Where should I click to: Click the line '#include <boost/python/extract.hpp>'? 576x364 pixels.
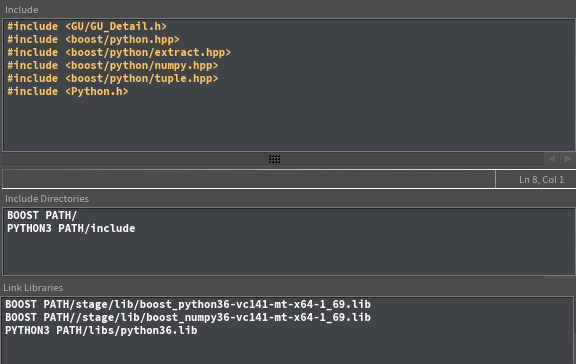[x=119, y=53]
